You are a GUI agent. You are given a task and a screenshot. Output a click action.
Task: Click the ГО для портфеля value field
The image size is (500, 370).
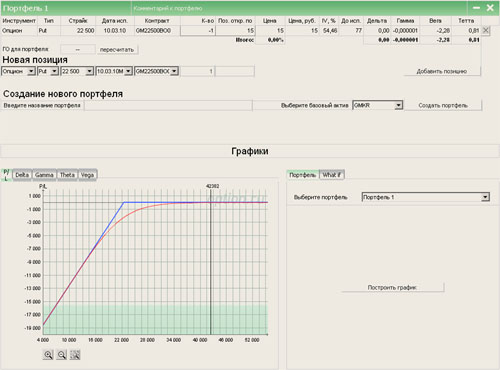(78, 50)
